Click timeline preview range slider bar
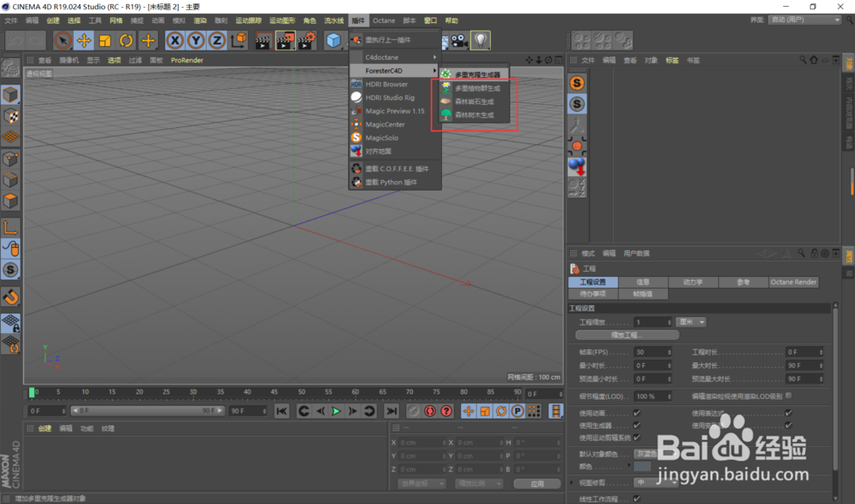This screenshot has width=855, height=504. (x=147, y=411)
